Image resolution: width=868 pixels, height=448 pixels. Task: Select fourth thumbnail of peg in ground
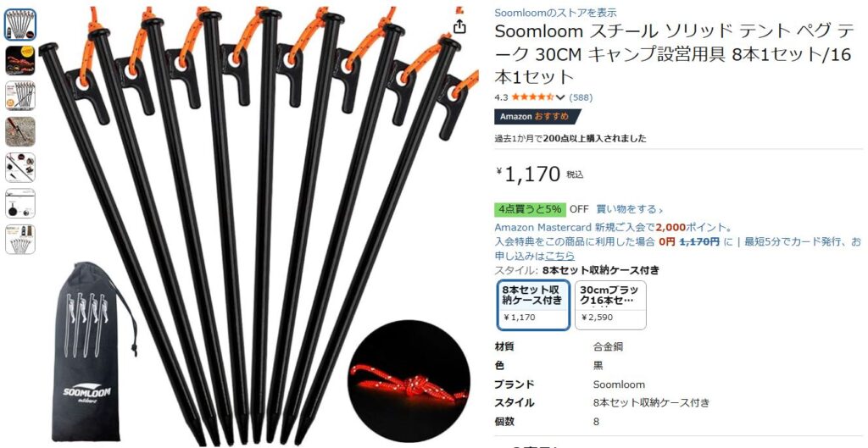pos(20,131)
